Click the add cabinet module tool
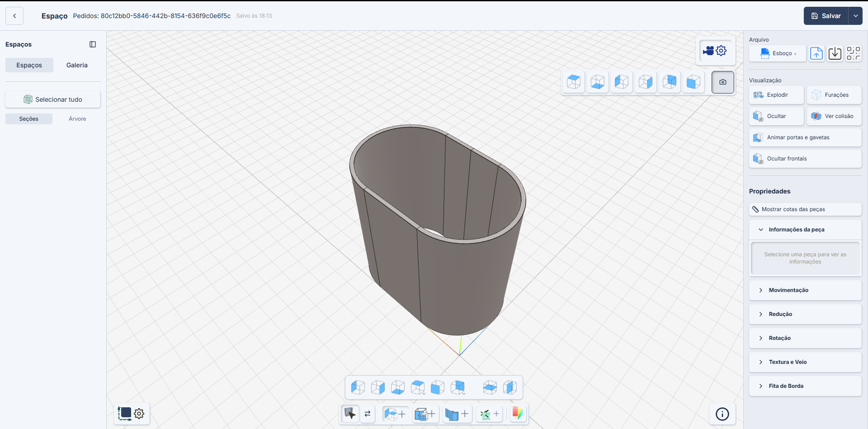The height and width of the screenshot is (429, 868). coord(425,414)
